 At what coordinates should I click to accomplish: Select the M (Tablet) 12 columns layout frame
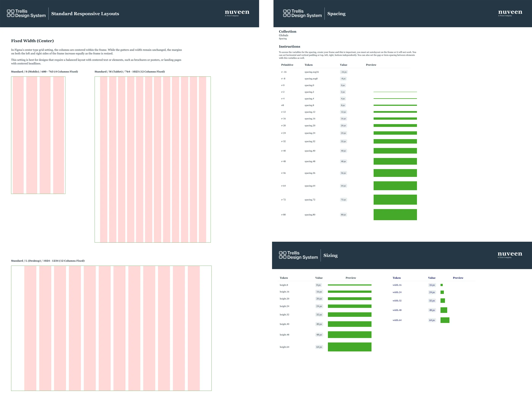click(x=153, y=159)
